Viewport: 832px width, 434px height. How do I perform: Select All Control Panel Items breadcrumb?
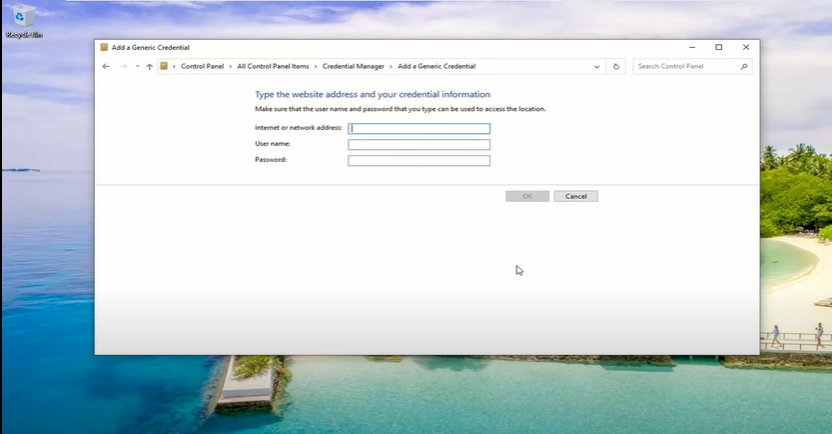[x=273, y=66]
